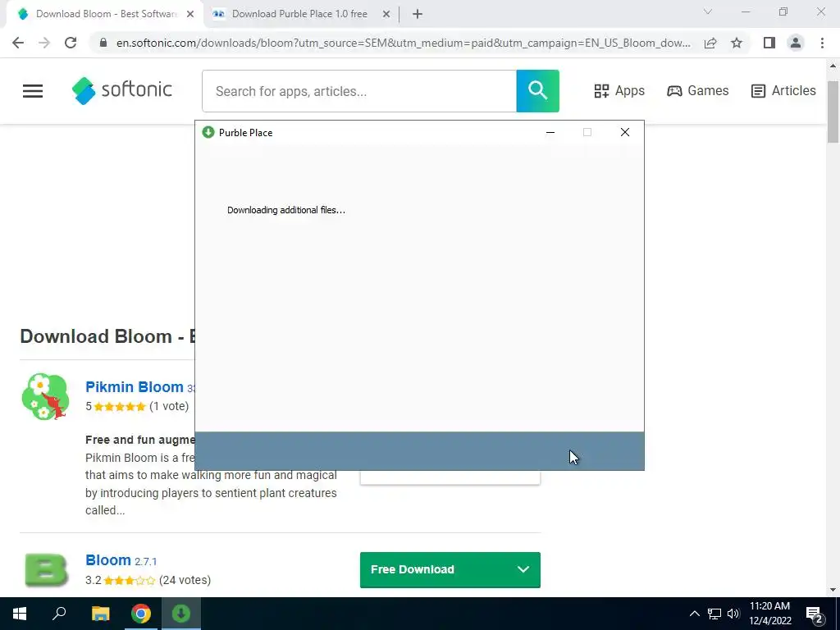Click the search for apps input field
This screenshot has width=840, height=630.
pyautogui.click(x=359, y=91)
